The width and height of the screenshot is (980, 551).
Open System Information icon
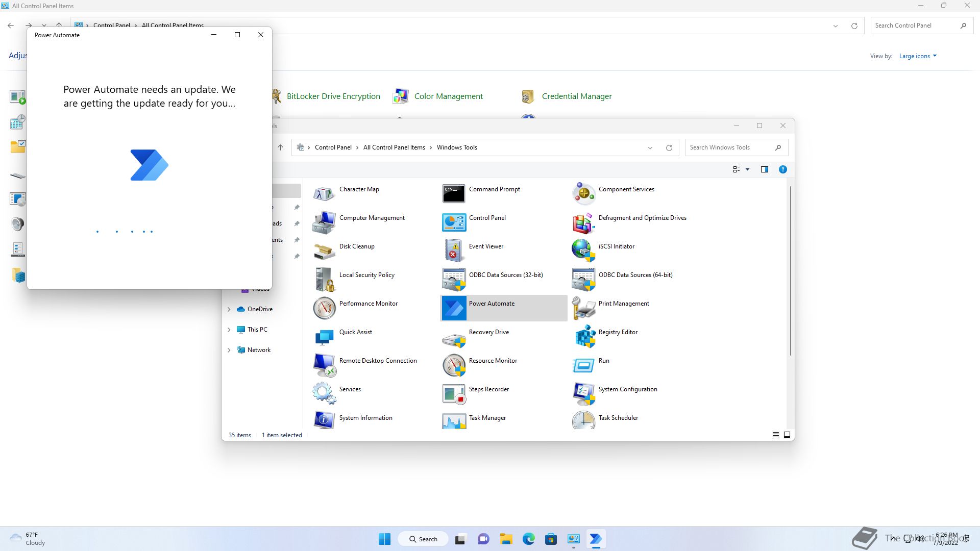[x=324, y=420]
